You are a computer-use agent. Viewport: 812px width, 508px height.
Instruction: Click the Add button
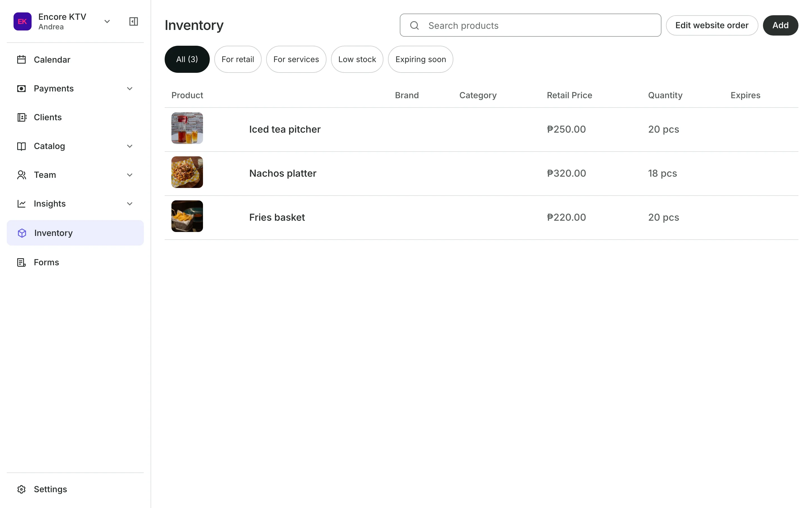click(780, 25)
